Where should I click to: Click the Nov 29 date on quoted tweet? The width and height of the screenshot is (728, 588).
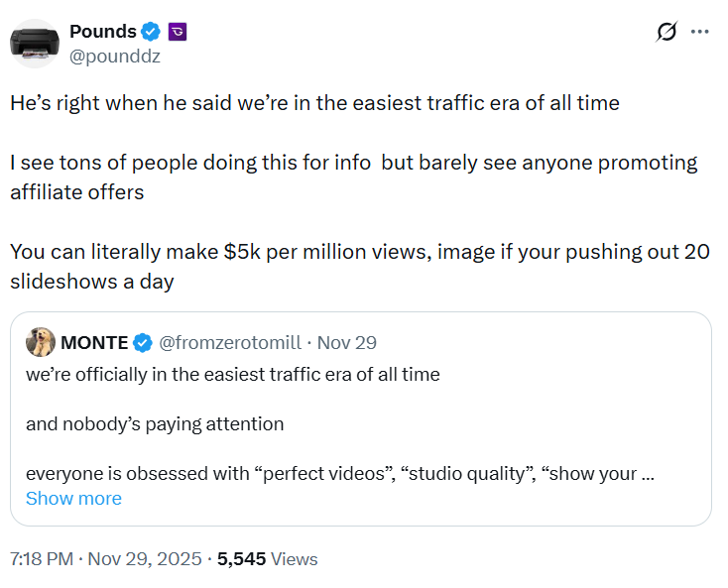347,343
